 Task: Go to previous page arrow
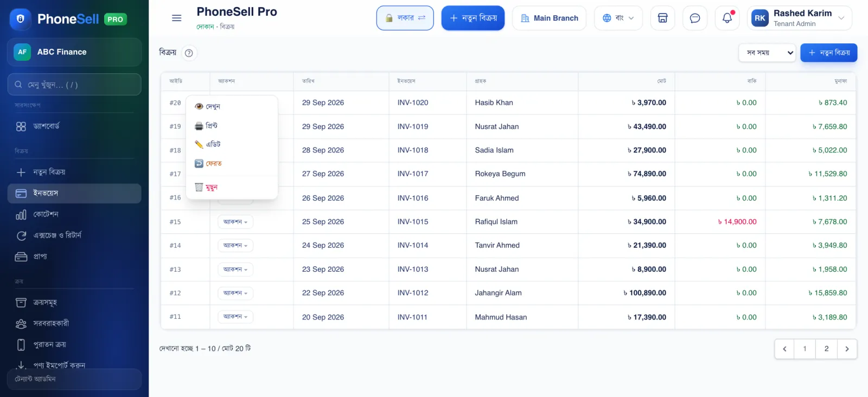coord(784,349)
